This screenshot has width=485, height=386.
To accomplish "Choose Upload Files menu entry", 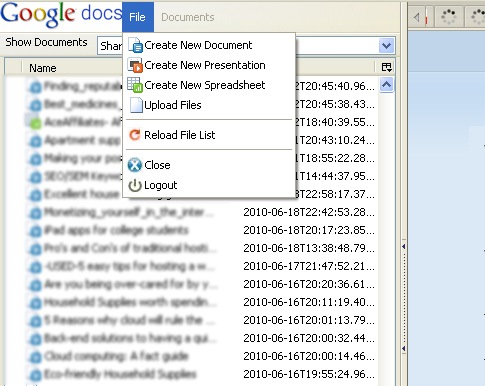I will (x=209, y=105).
